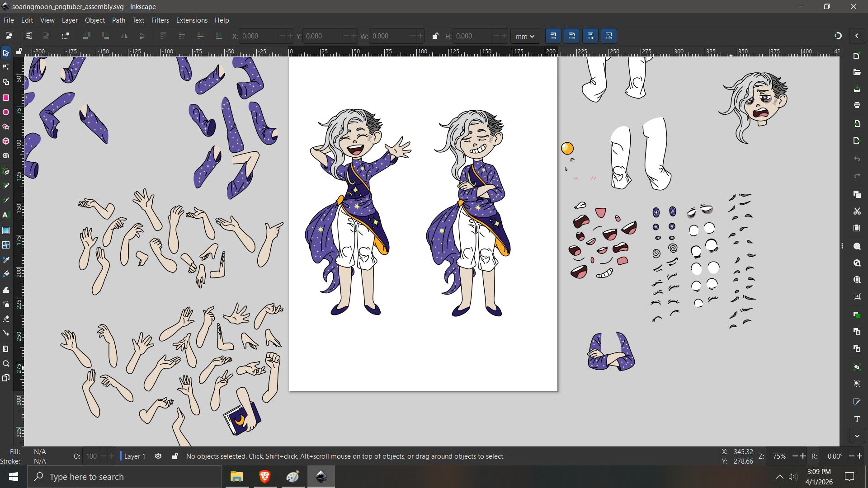Select the Text tool
868x488 pixels.
click(6, 215)
